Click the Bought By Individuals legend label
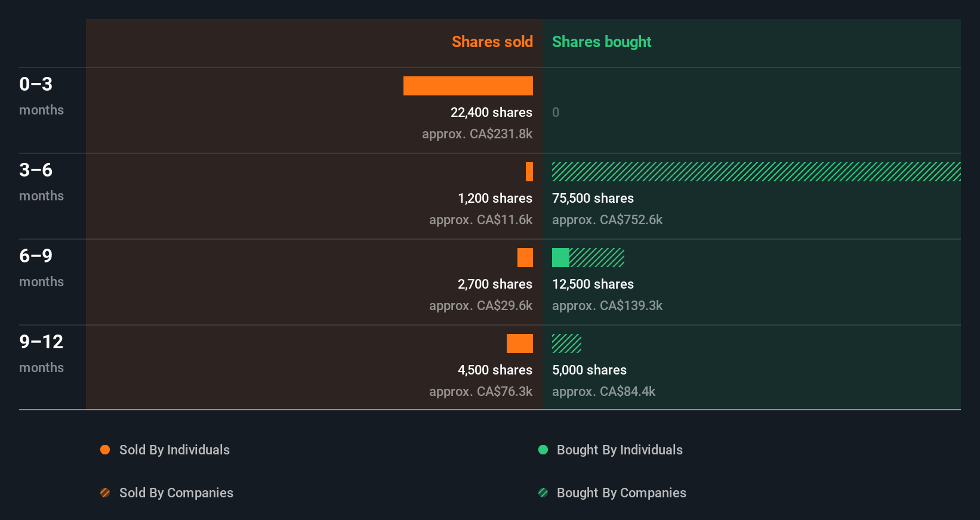This screenshot has height=520, width=980. pos(620,450)
